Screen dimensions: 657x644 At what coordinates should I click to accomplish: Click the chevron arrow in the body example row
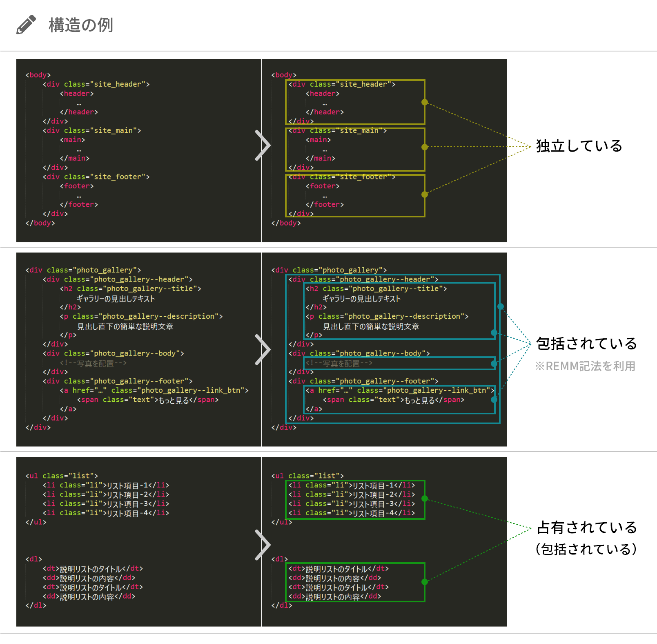(263, 146)
